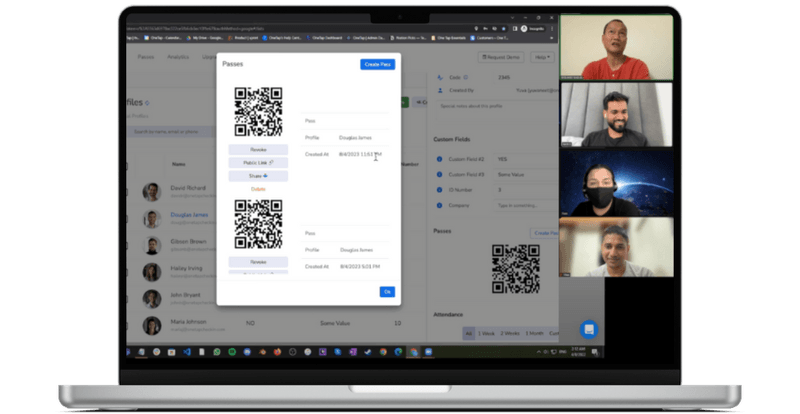Click the info icon beside Custom Field #2

[440, 159]
